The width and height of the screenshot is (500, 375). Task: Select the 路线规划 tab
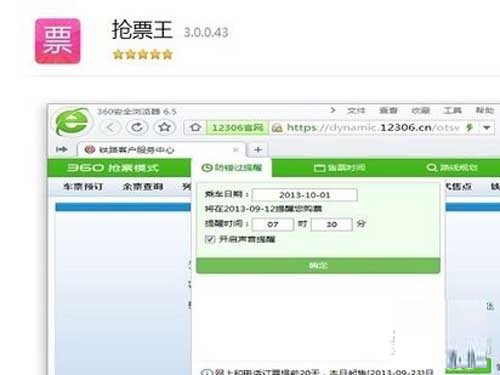coord(452,168)
